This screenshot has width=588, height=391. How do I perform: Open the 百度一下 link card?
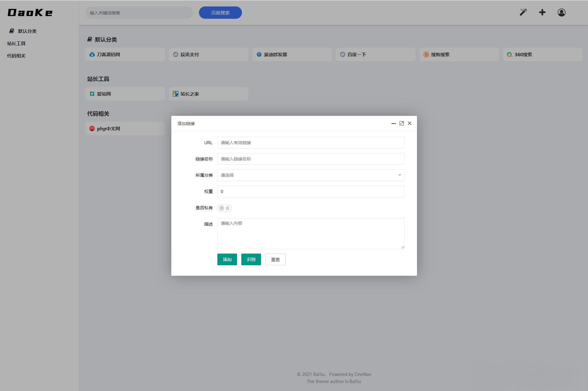(376, 54)
